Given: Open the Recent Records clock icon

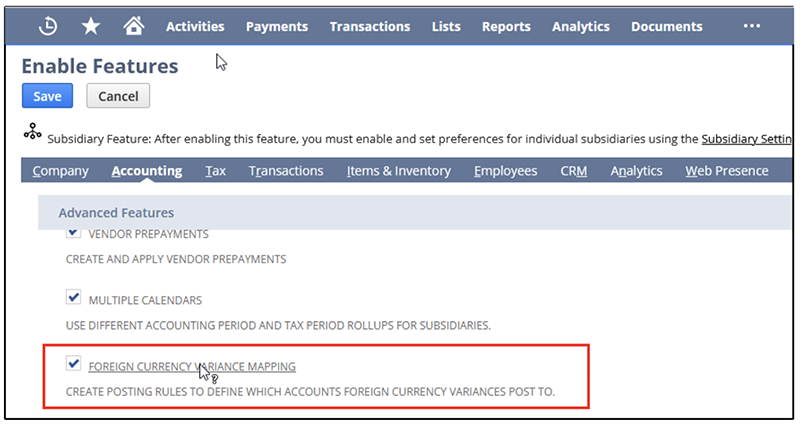Looking at the screenshot, I should pyautogui.click(x=48, y=26).
